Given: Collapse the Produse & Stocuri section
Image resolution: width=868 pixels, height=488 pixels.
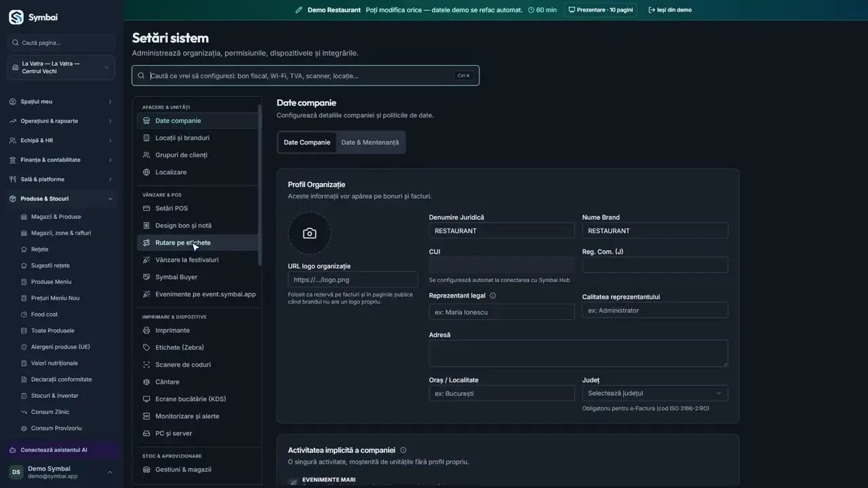Looking at the screenshot, I should 61,199.
